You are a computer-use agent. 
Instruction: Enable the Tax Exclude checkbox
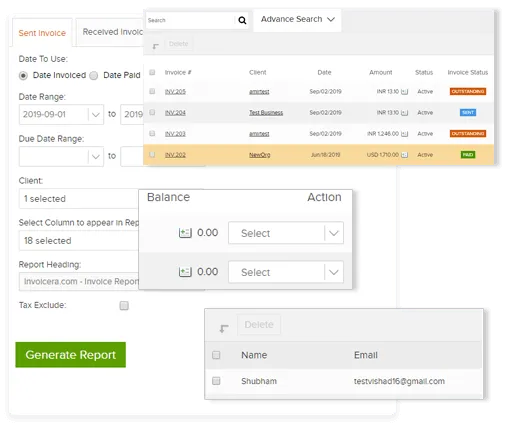tap(124, 305)
